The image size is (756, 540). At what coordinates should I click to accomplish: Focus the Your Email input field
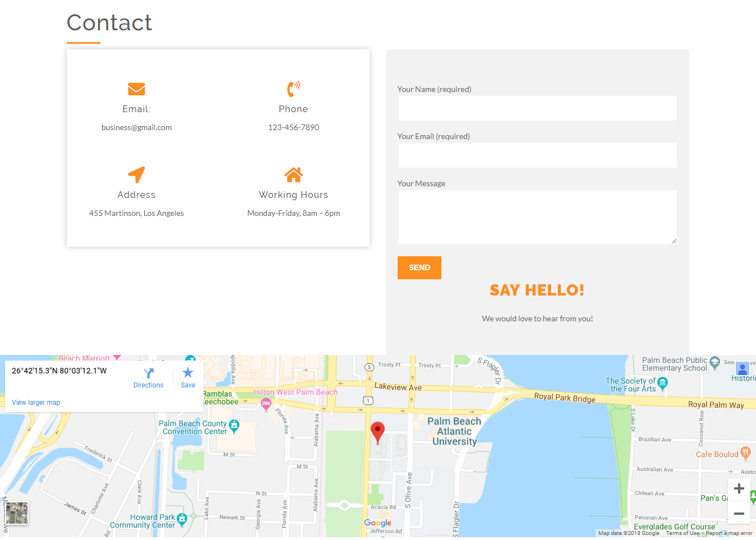click(x=537, y=155)
